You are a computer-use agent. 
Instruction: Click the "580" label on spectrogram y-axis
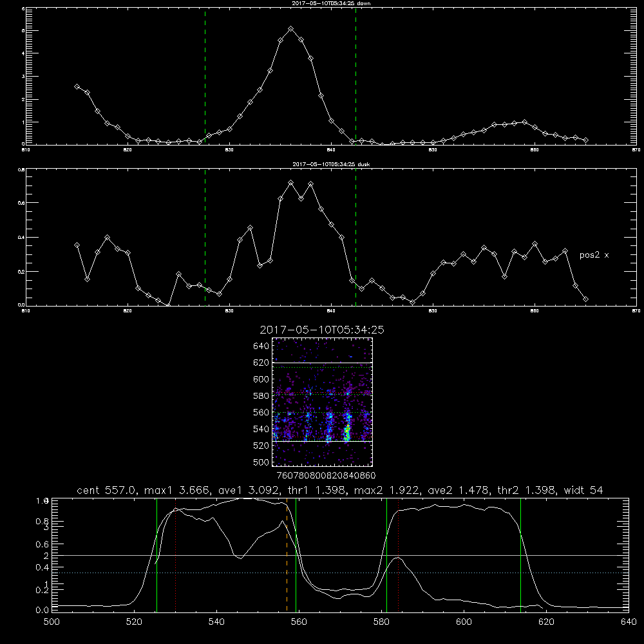[x=261, y=396]
